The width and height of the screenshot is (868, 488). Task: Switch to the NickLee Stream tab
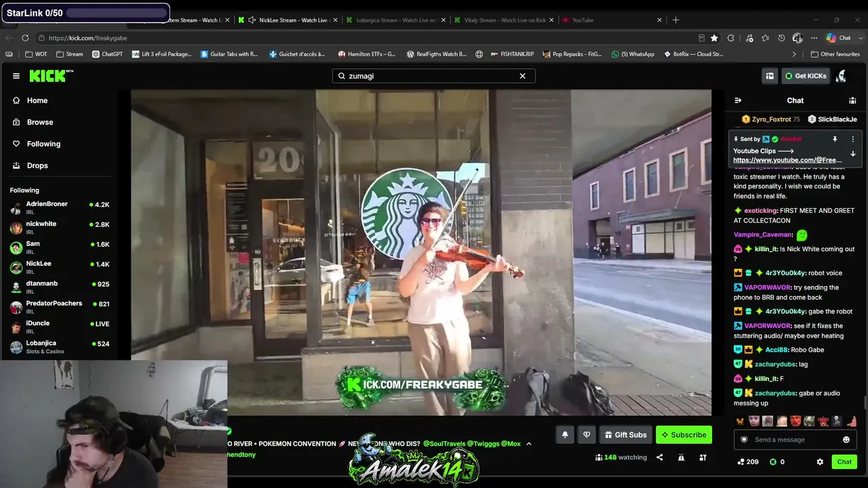coord(288,20)
